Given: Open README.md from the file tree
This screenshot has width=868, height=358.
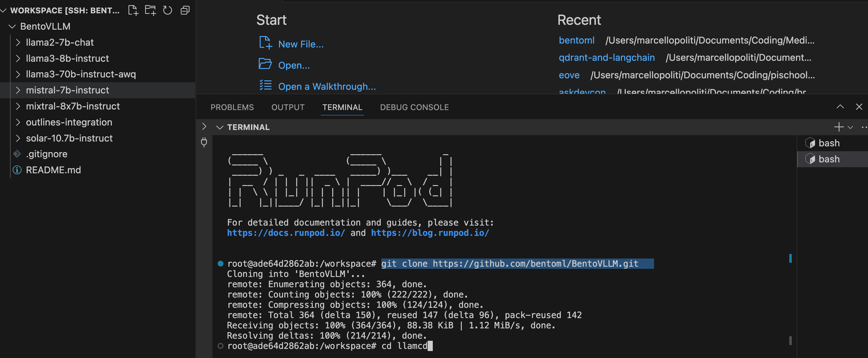Looking at the screenshot, I should (53, 170).
